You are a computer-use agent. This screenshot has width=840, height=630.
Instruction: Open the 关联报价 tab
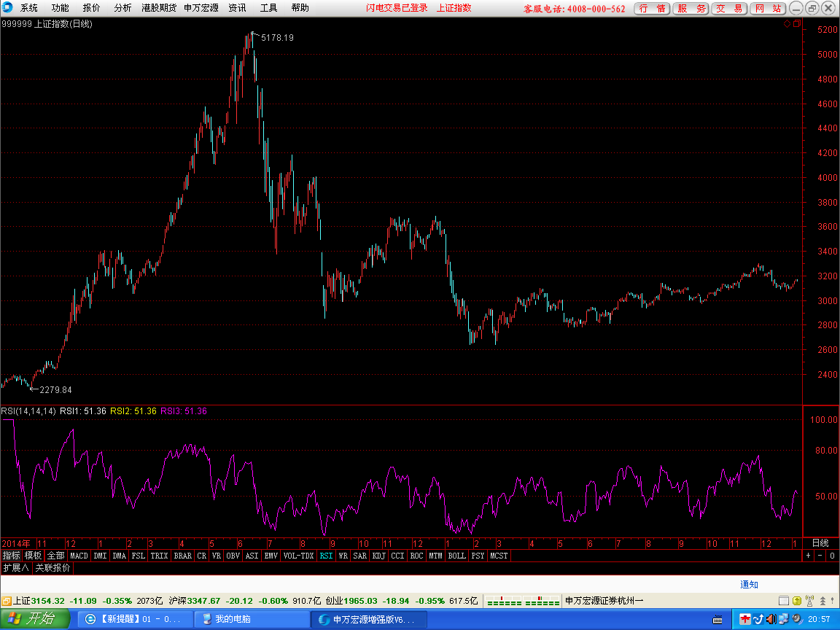coord(52,568)
